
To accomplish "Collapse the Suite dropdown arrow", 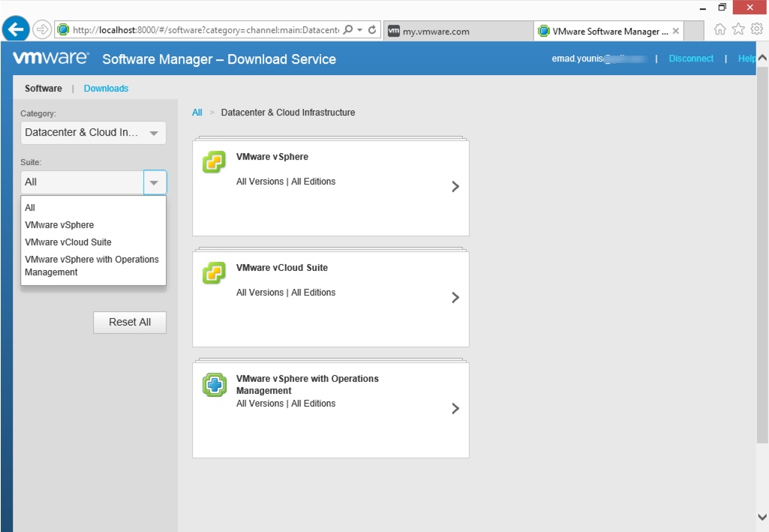I will coord(155,182).
